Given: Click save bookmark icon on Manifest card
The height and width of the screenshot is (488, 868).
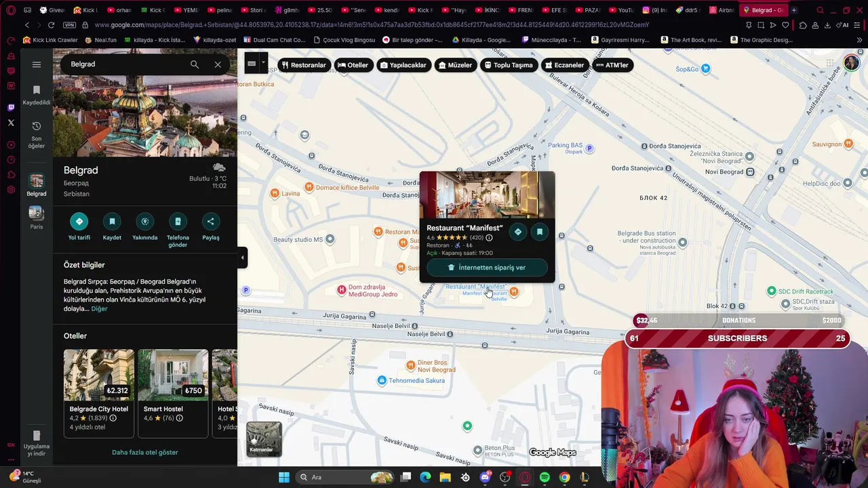Looking at the screenshot, I should tap(540, 232).
